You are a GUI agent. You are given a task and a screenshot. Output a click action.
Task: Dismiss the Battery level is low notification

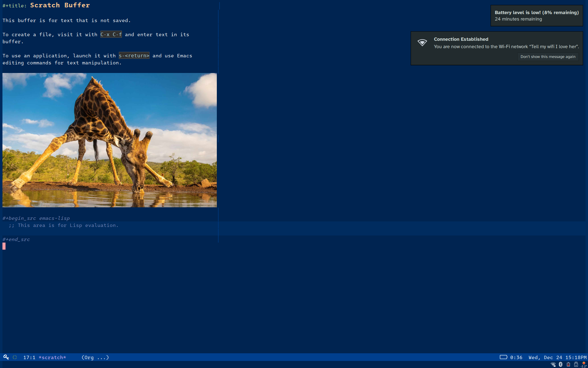click(x=537, y=16)
